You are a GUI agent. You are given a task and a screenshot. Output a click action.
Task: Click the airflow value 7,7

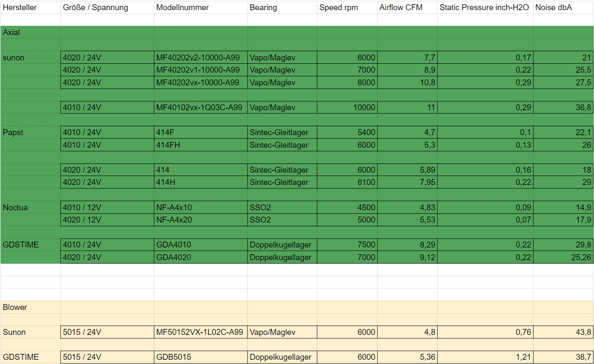point(407,57)
